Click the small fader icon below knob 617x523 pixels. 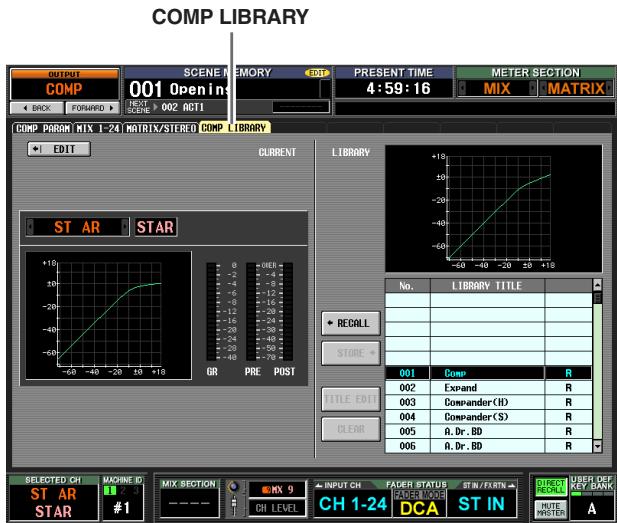[234, 505]
